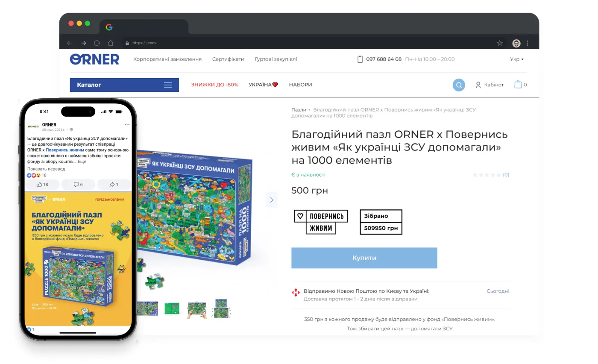Open the ЗНИЖКИ ДО -80% menu item
This screenshot has height=364, width=598.
click(x=215, y=85)
